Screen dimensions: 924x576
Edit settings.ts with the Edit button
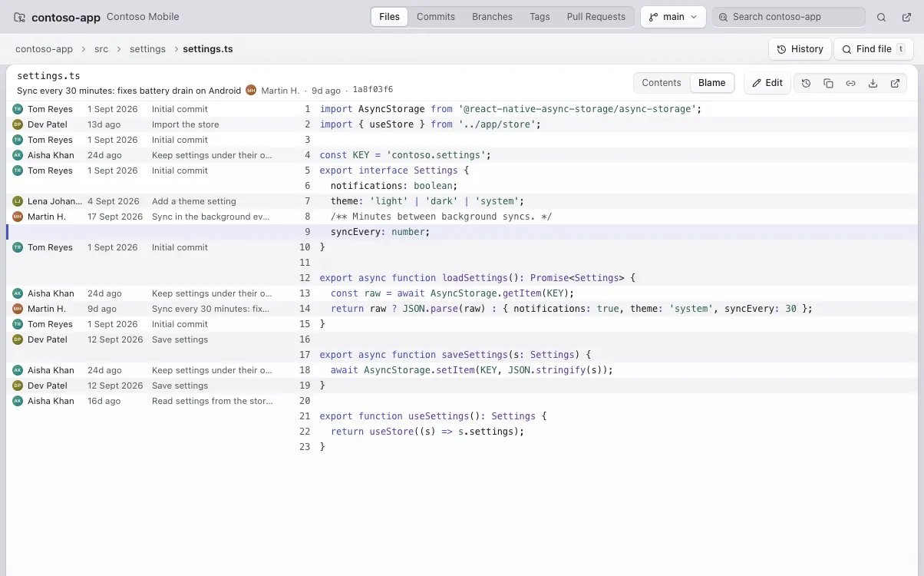pos(767,83)
